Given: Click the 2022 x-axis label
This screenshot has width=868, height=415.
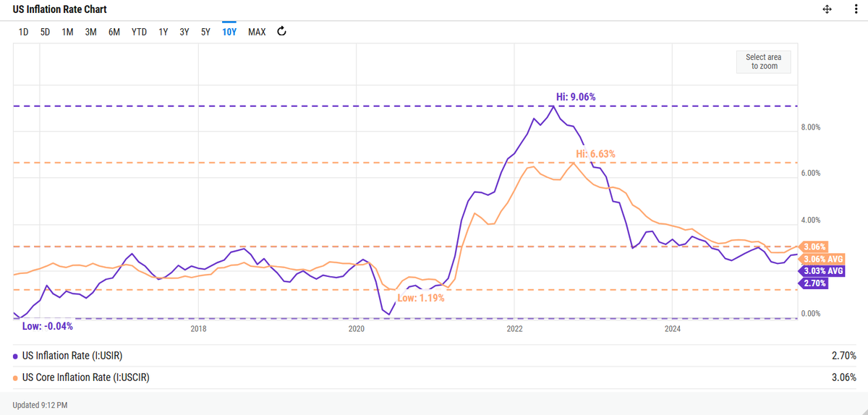Looking at the screenshot, I should click(514, 329).
